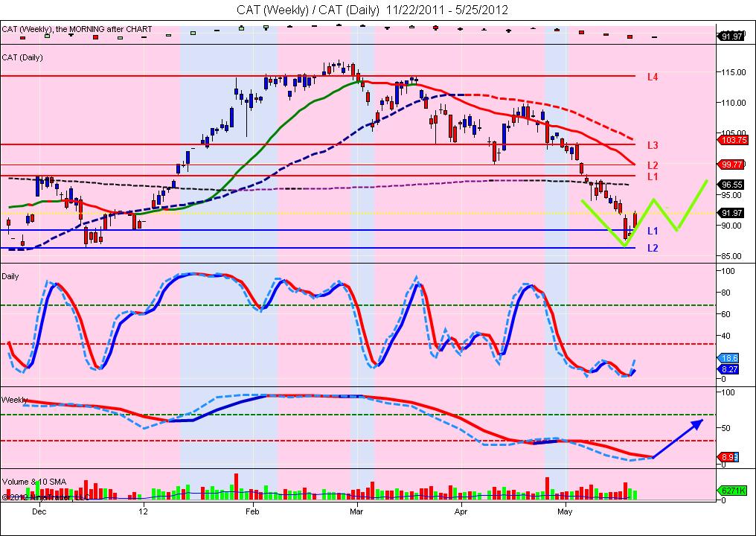Select the 'CAT (Weekly), the MORNING after CHART' label

click(77, 30)
